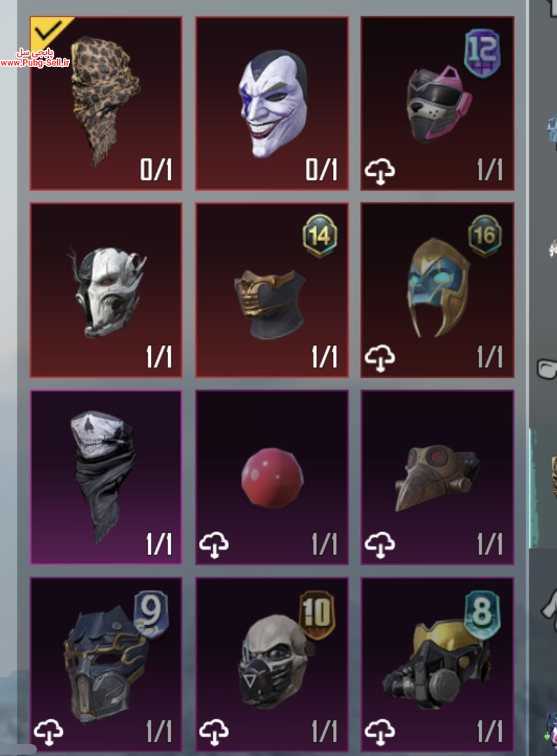Open the www.Pubg-Sell.ir watermark link
Image resolution: width=557 pixels, height=756 pixels.
click(x=35, y=63)
